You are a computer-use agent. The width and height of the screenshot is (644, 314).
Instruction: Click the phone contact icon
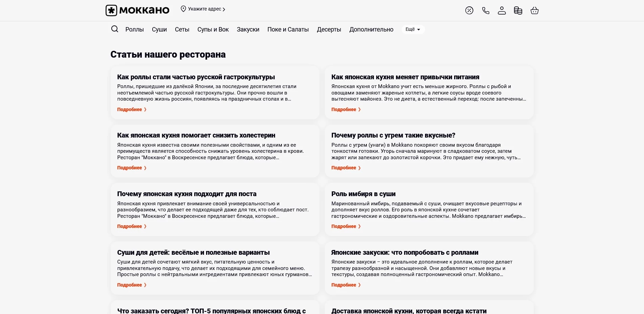pyautogui.click(x=486, y=11)
